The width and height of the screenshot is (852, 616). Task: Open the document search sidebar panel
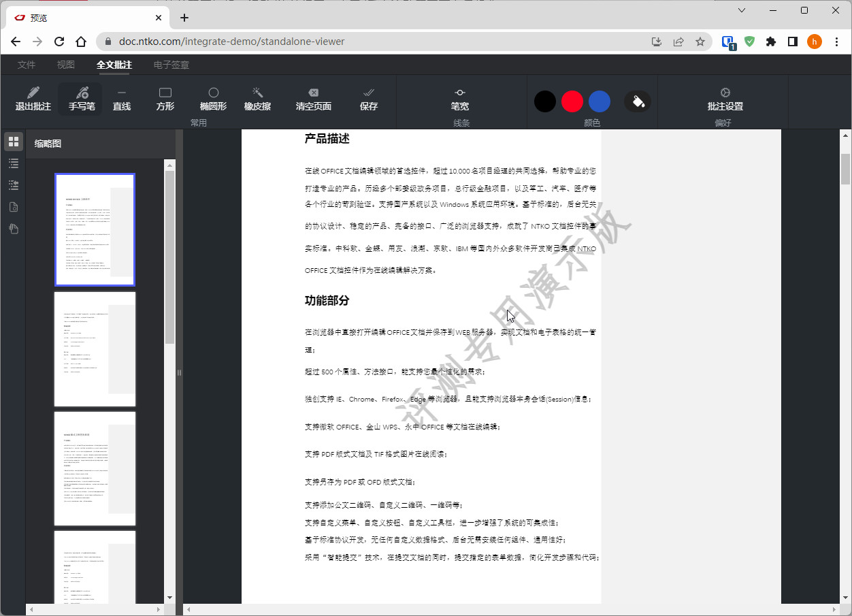click(14, 207)
